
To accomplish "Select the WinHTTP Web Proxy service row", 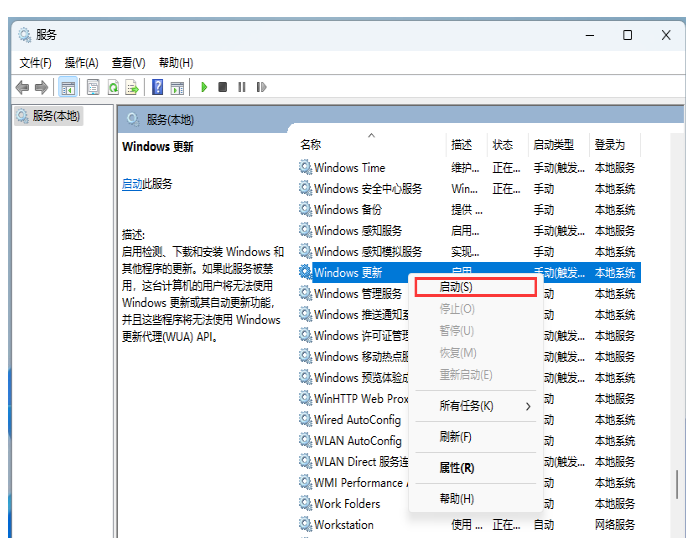I will (353, 398).
